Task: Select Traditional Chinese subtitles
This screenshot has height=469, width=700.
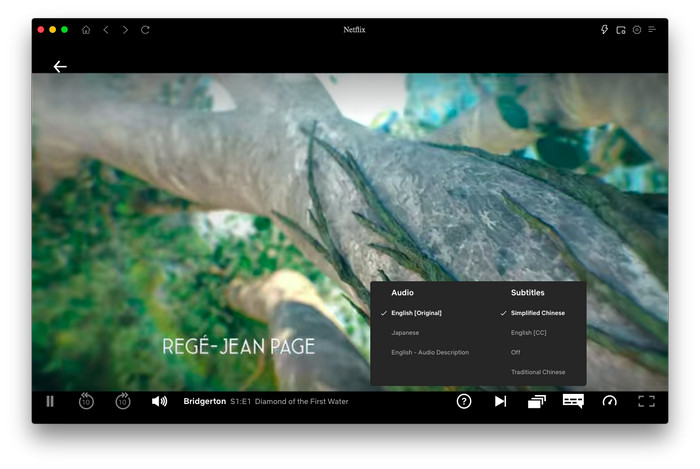Action: pos(538,372)
